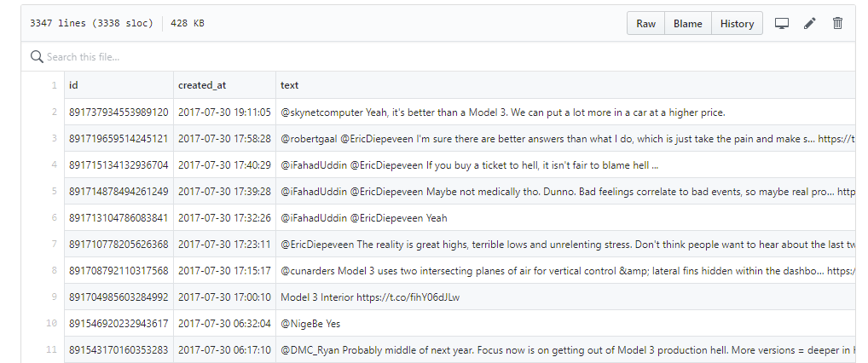Open file in GitHub Desktop icon

coord(781,23)
